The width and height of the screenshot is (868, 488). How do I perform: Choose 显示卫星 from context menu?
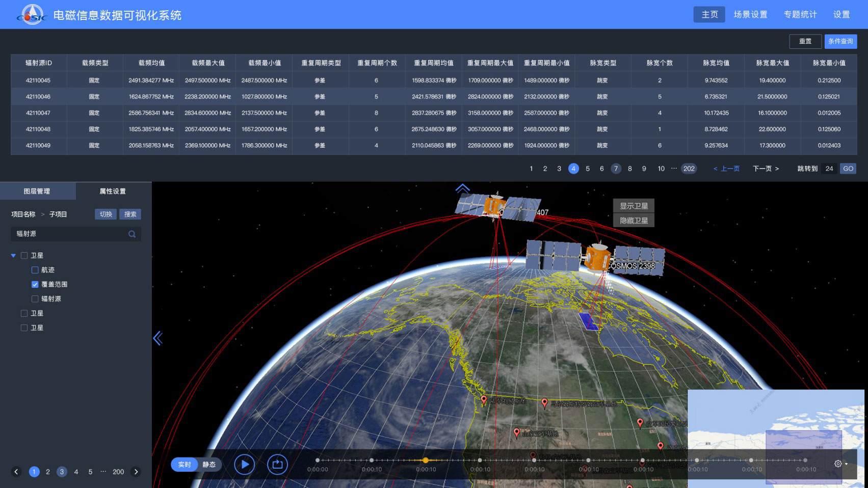click(x=634, y=206)
